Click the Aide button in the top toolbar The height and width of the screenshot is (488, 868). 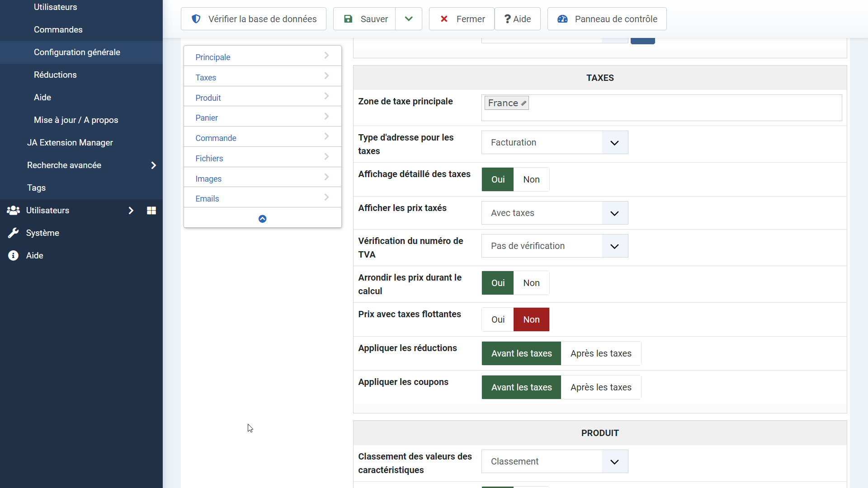[x=517, y=19]
